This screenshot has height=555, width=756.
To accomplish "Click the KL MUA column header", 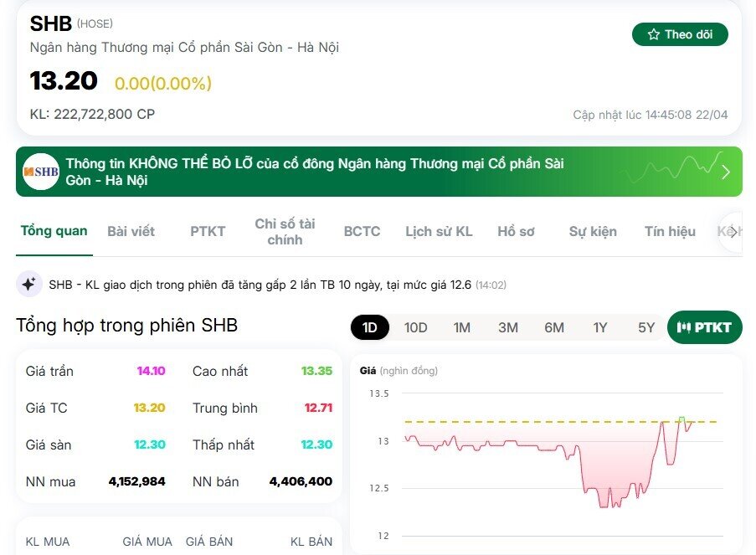I will pos(48,542).
